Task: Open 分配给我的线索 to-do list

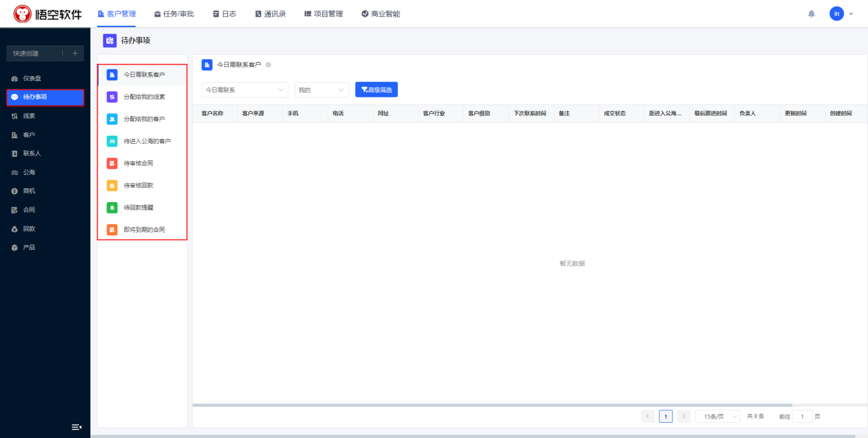Action: [x=144, y=97]
